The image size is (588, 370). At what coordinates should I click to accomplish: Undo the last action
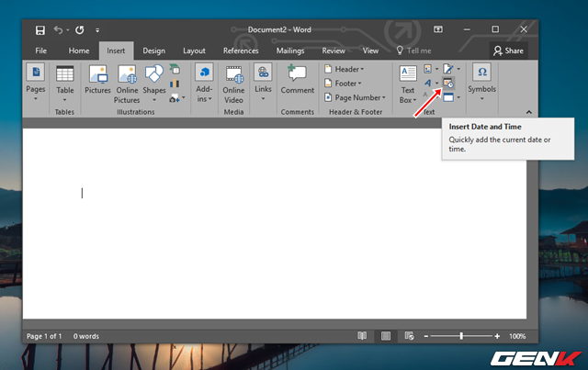(58, 29)
